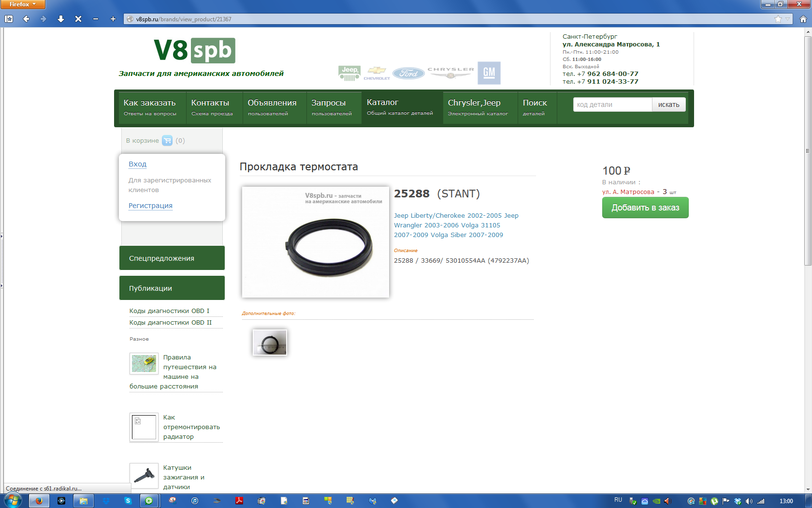Click the GM brand logo
Image resolution: width=812 pixels, height=508 pixels.
click(x=489, y=73)
